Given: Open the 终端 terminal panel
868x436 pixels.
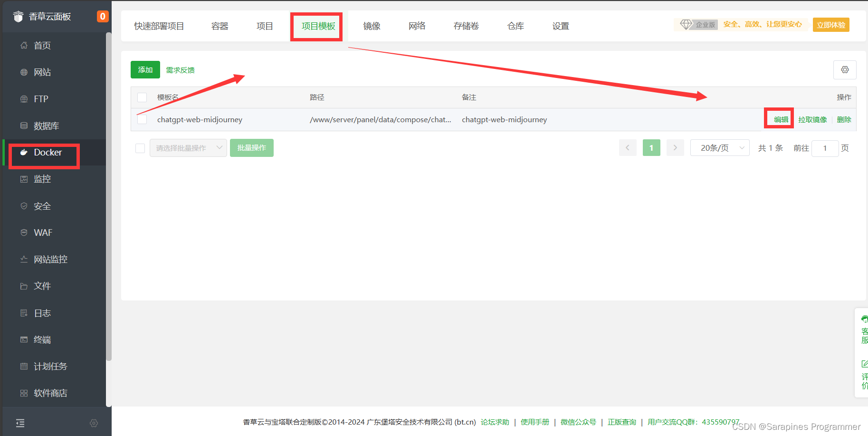Looking at the screenshot, I should click(x=42, y=339).
